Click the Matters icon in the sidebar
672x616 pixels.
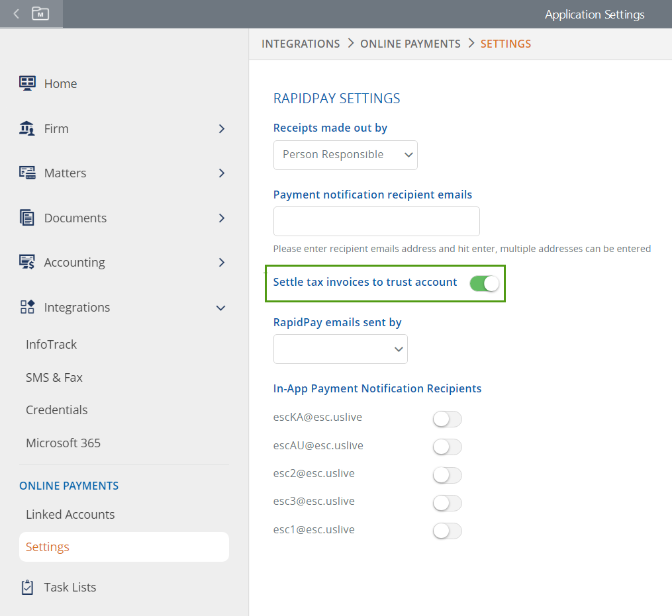(27, 173)
